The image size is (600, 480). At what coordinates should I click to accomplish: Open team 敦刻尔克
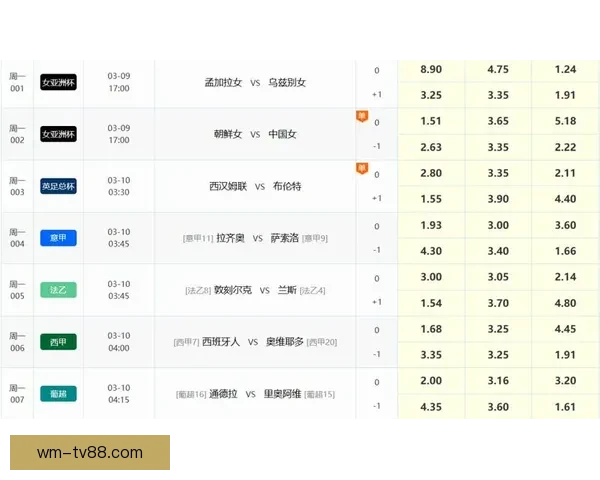(233, 290)
